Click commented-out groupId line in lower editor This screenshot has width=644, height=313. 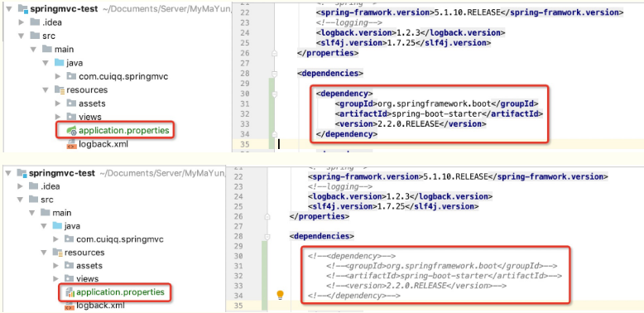coord(441,266)
